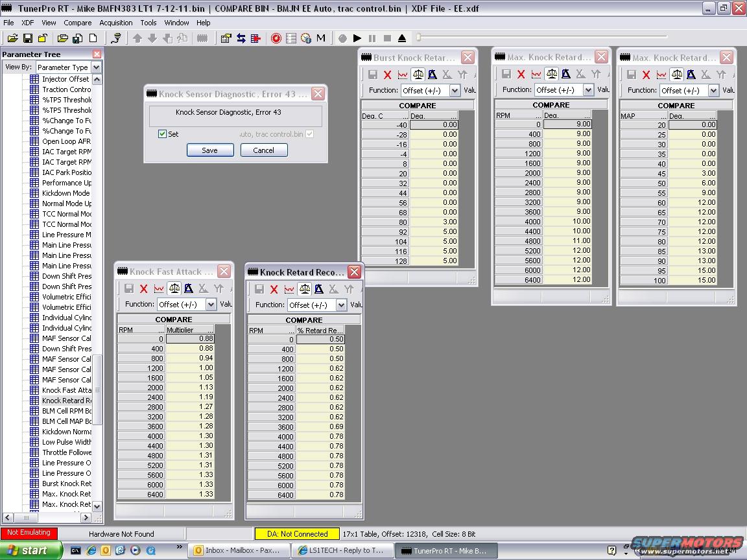Click the red X icon in Burst Knock Retard window
Image resolution: width=747 pixels, height=560 pixels.
coord(387,75)
